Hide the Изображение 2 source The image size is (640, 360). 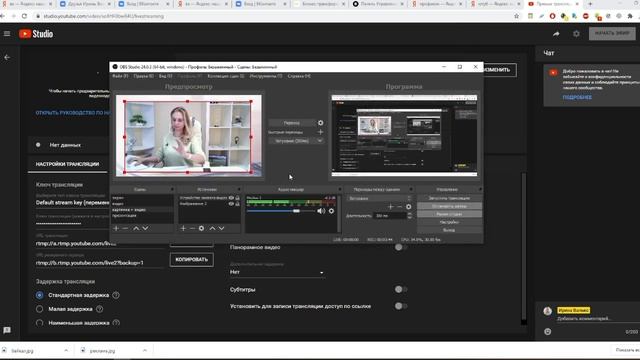[231, 204]
